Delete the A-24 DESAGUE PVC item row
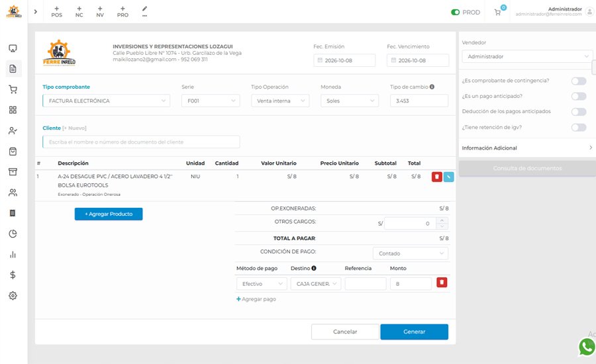 437,177
